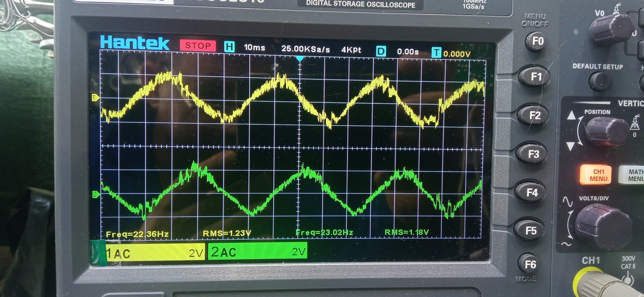Screen dimensions: 644x297
Task: Touch the CH1 BNC input connector
Action: [601, 283]
